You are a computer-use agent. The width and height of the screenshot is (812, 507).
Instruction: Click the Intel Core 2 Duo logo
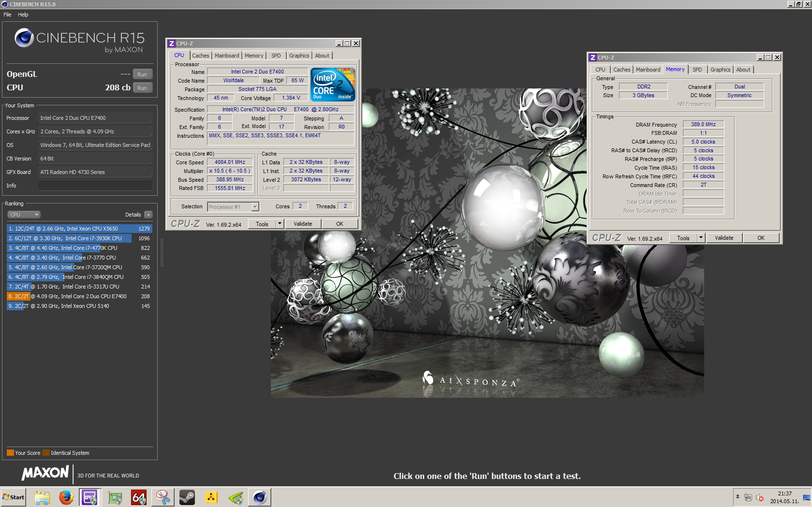[x=333, y=84]
